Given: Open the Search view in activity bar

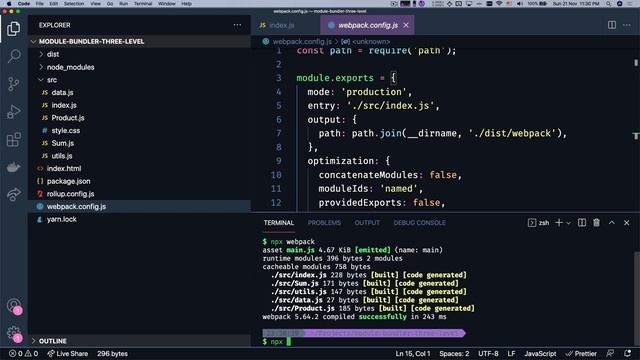Looking at the screenshot, I should pyautogui.click(x=13, y=56).
